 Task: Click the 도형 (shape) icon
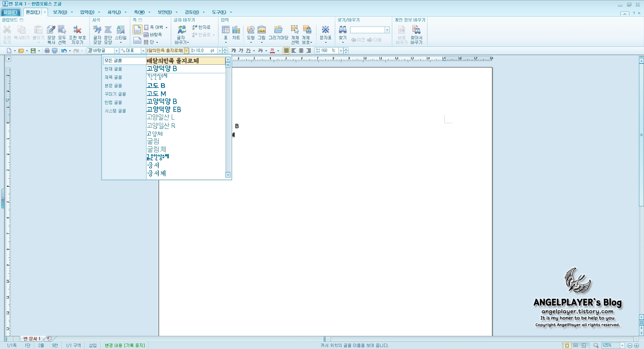251,34
